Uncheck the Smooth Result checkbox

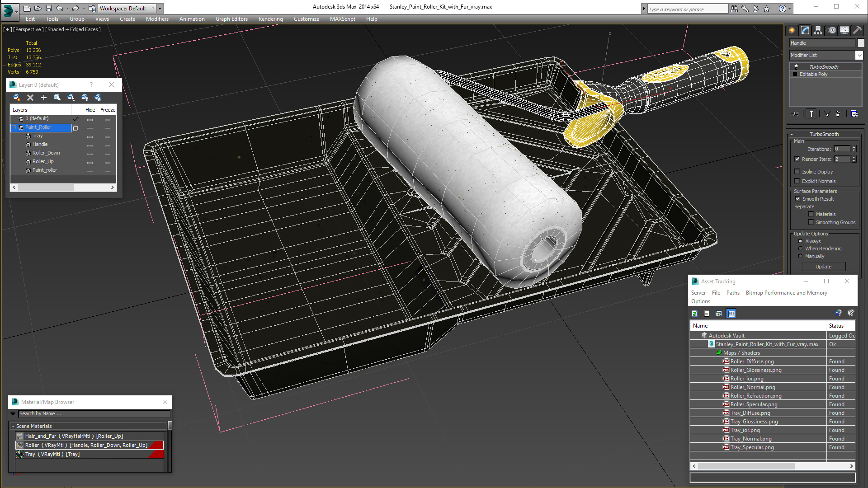797,199
